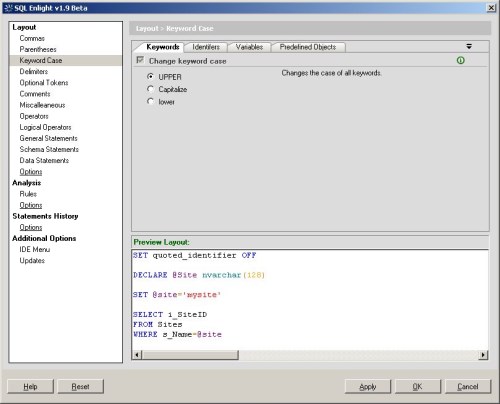Click the FROM Sites preview line

click(x=158, y=324)
